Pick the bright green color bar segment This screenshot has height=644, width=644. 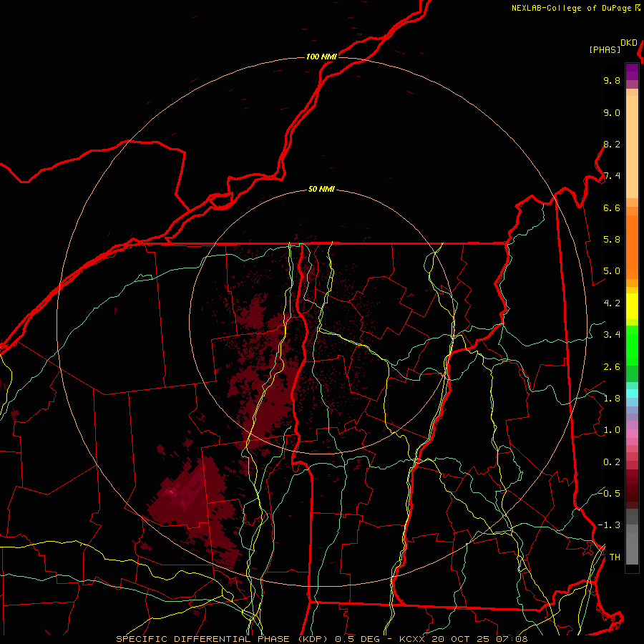(x=632, y=346)
